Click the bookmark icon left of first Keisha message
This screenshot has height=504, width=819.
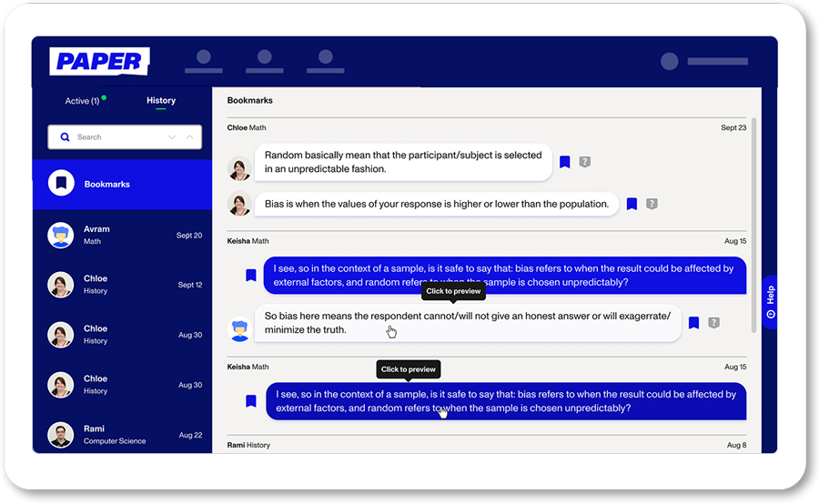[251, 276]
